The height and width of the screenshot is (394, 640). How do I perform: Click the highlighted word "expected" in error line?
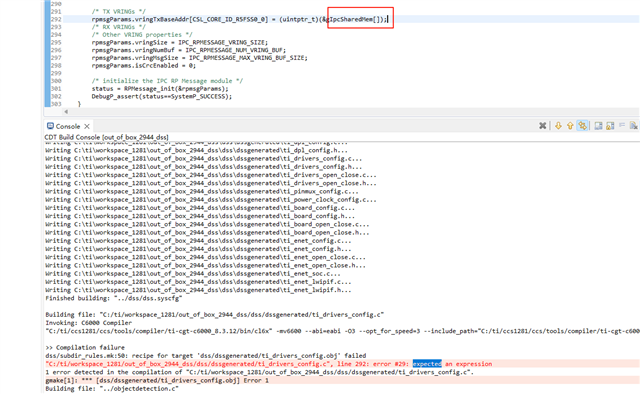[427, 363]
